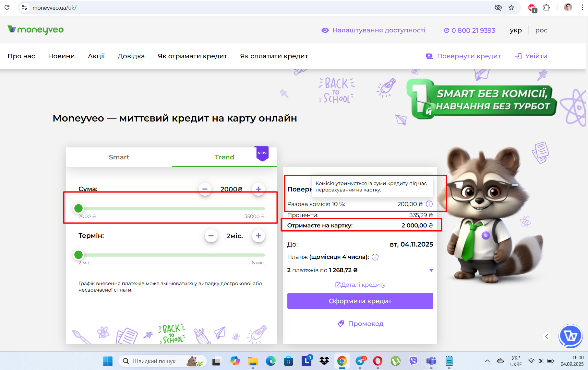Click the Термін slider handle
The image size is (588, 370).
(78, 255)
